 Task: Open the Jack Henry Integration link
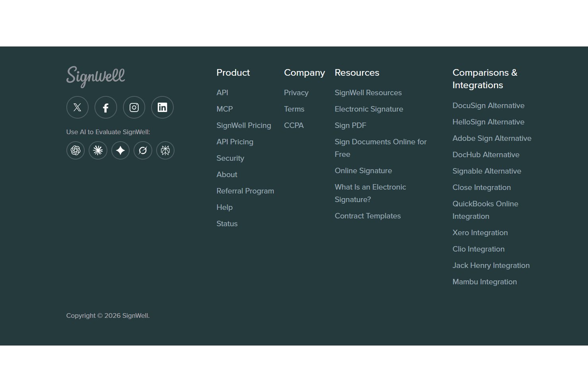(491, 265)
